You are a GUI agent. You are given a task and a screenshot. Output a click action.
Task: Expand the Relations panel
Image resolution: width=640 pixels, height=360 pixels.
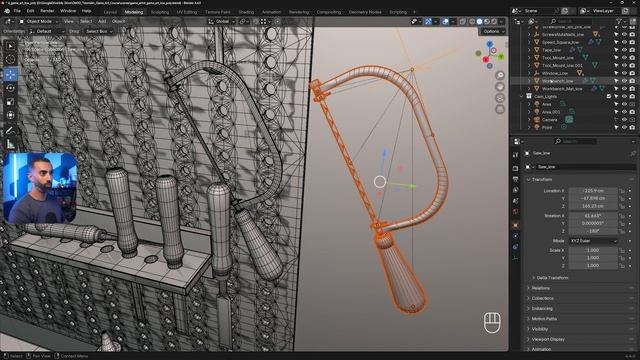click(529, 288)
